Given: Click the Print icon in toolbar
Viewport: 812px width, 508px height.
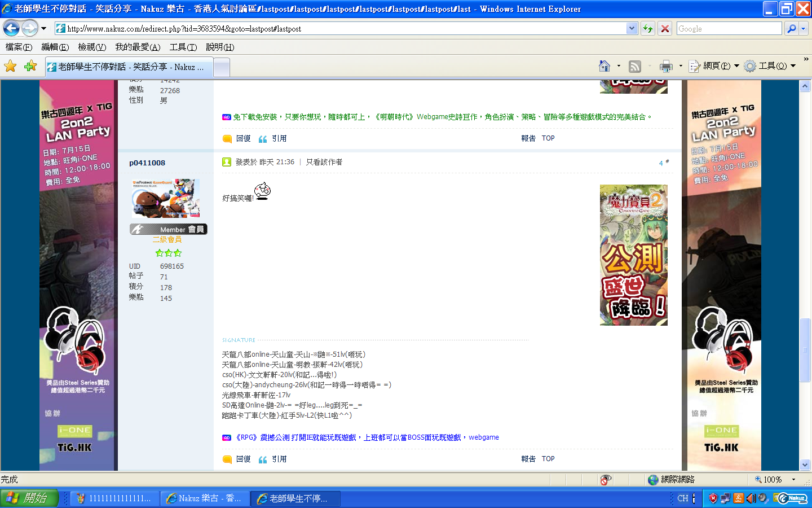Looking at the screenshot, I should pos(666,67).
